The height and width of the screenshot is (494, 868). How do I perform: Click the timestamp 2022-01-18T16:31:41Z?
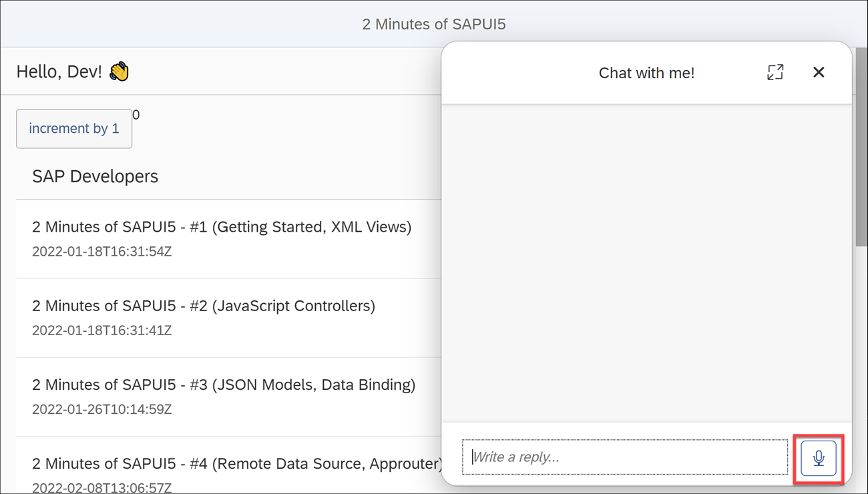(x=101, y=330)
